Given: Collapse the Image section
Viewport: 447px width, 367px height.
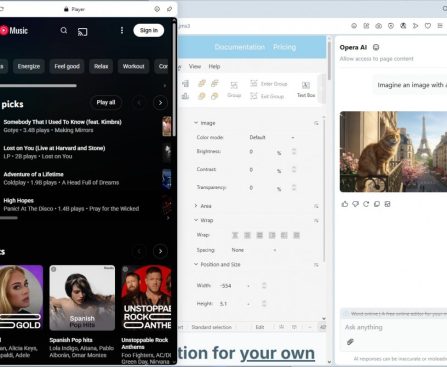Looking at the screenshot, I should (196, 123).
